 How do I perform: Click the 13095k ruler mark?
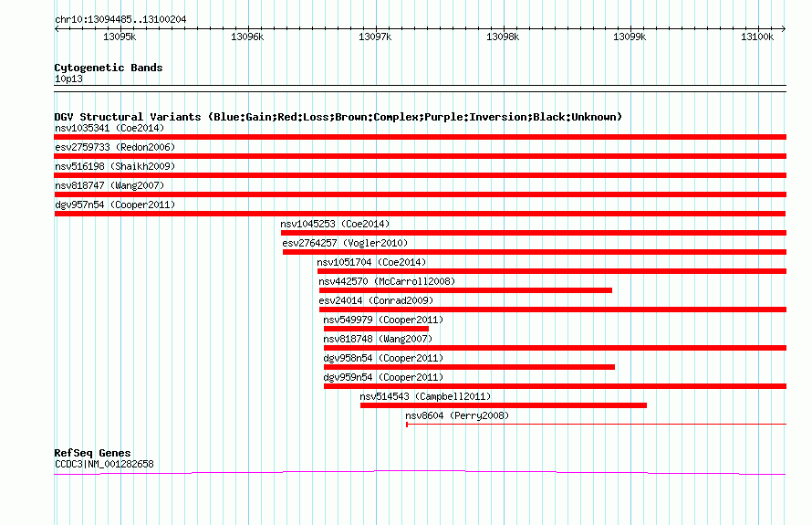(120, 37)
